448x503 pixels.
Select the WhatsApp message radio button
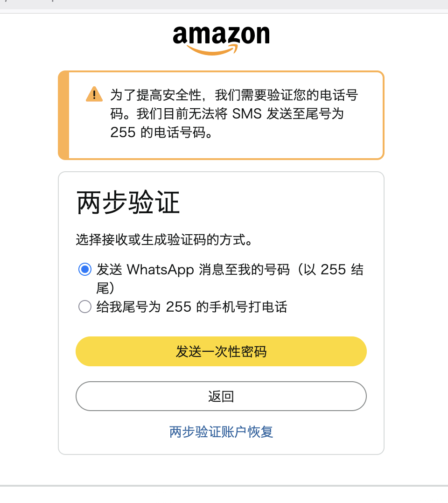click(x=84, y=269)
